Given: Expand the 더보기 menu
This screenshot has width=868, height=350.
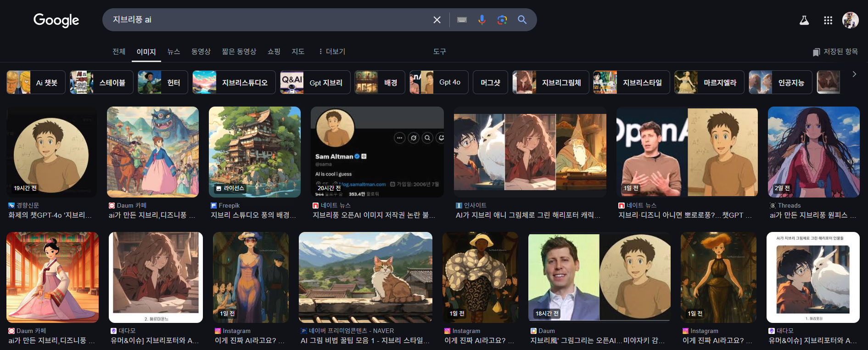Looking at the screenshot, I should [332, 51].
